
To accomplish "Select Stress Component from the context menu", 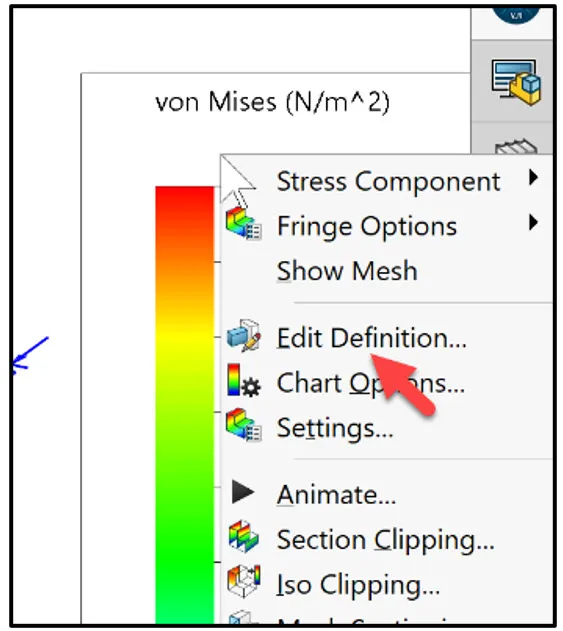I will [x=388, y=181].
